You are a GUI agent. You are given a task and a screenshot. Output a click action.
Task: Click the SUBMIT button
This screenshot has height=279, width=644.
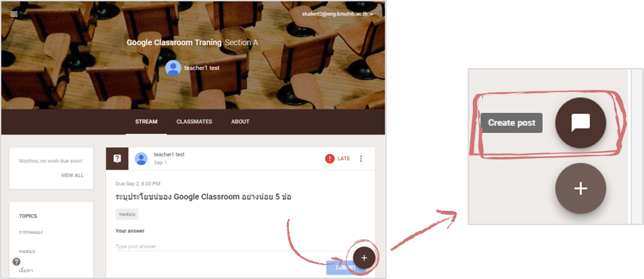click(x=345, y=267)
